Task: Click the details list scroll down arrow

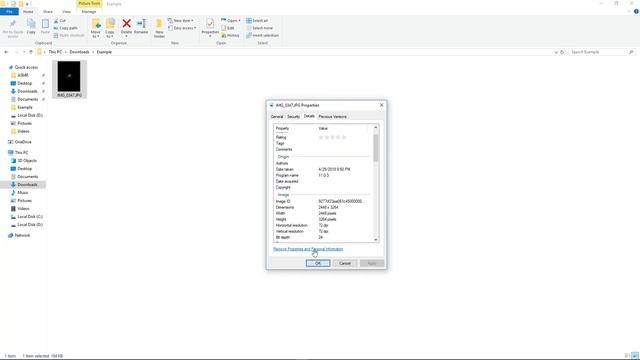Action: [376, 240]
